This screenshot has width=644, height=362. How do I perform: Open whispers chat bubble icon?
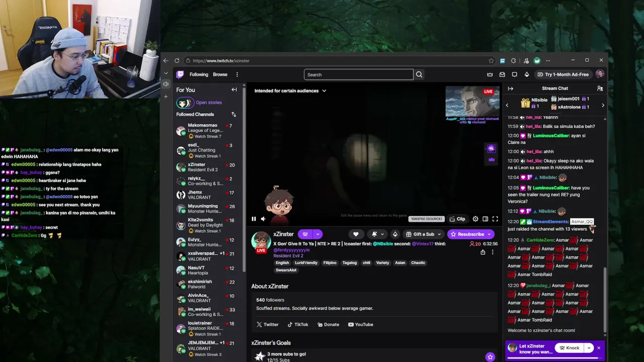pyautogui.click(x=514, y=74)
